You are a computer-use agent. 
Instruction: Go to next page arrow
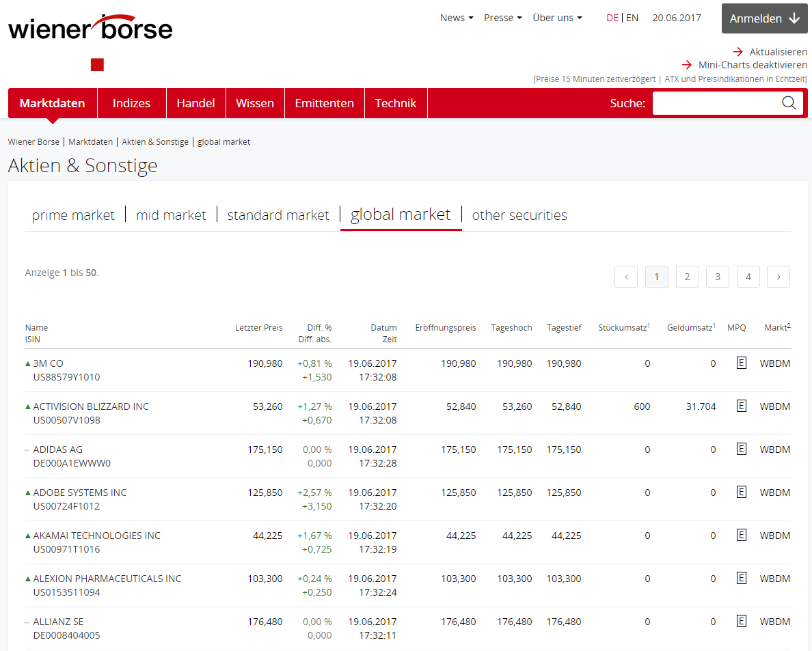pos(779,277)
